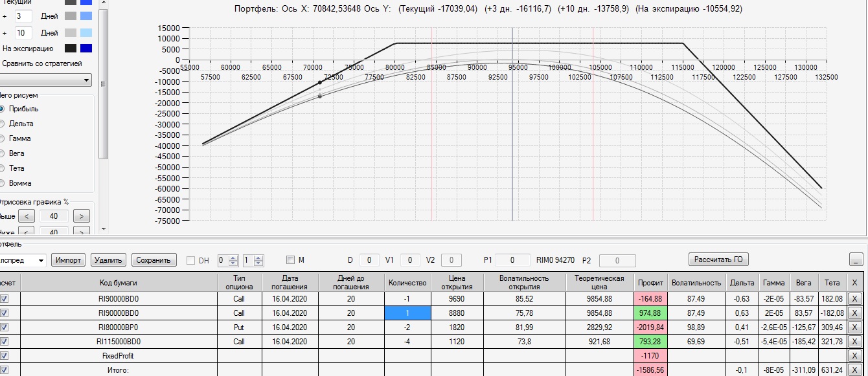868x376 pixels.
Task: Click the Количество column header
Action: (407, 282)
